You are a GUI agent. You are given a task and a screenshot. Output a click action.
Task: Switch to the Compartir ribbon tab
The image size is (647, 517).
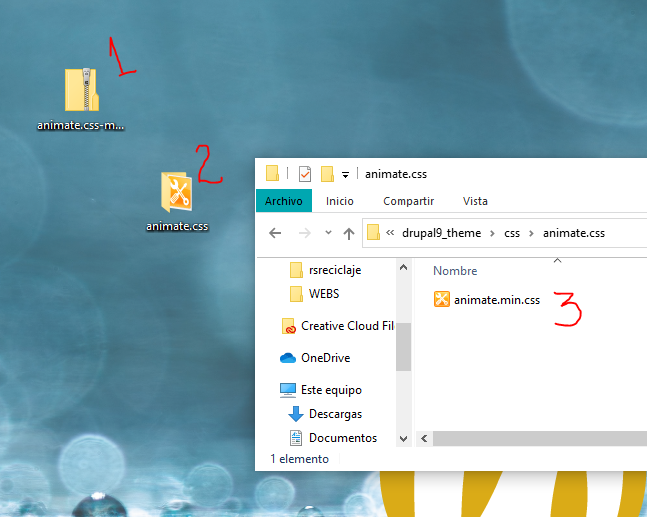point(408,201)
